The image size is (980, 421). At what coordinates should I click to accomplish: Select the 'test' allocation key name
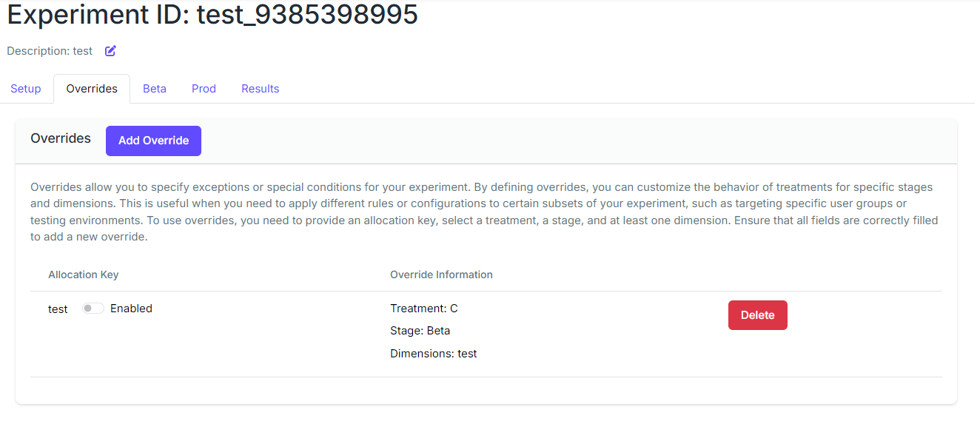point(58,309)
